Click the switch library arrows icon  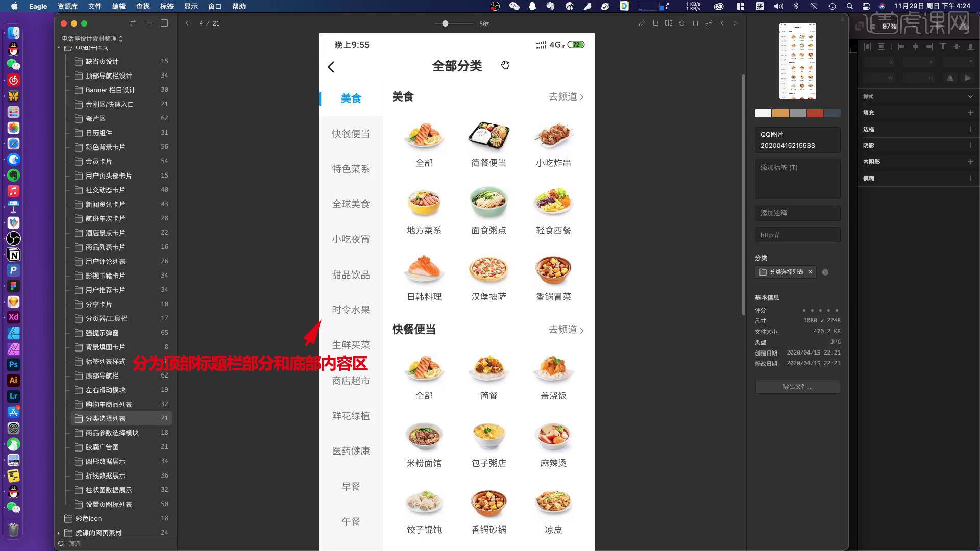[133, 23]
